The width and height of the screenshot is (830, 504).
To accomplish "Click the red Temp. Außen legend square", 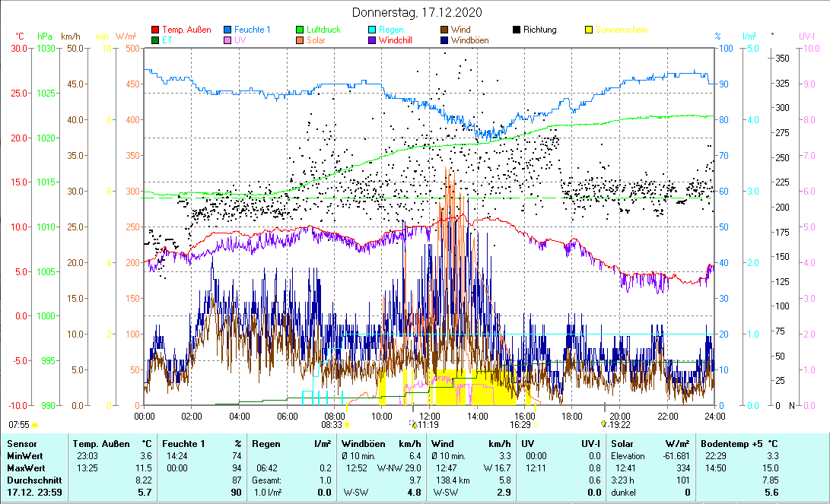I will (156, 30).
